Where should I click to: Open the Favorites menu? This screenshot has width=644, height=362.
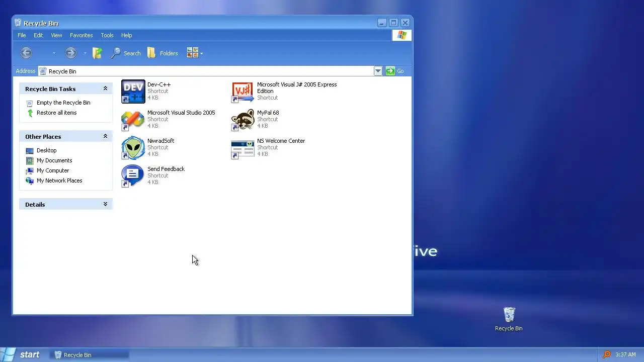[x=81, y=35]
